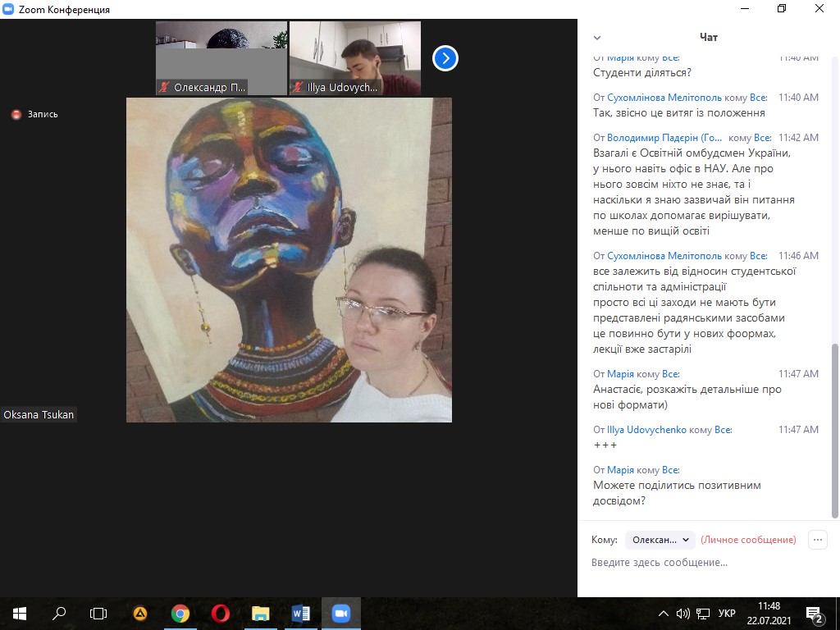Image resolution: width=840 pixels, height=630 pixels.
Task: Click the Oksana Tsukan name label
Action: pos(39,414)
